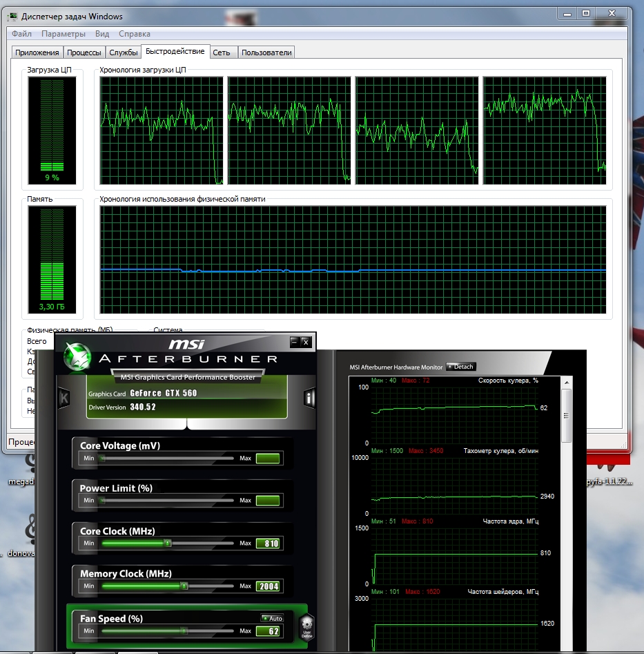Screen dimensions: 644x654
Task: Open User Define fan settings gear
Action: coord(306,626)
